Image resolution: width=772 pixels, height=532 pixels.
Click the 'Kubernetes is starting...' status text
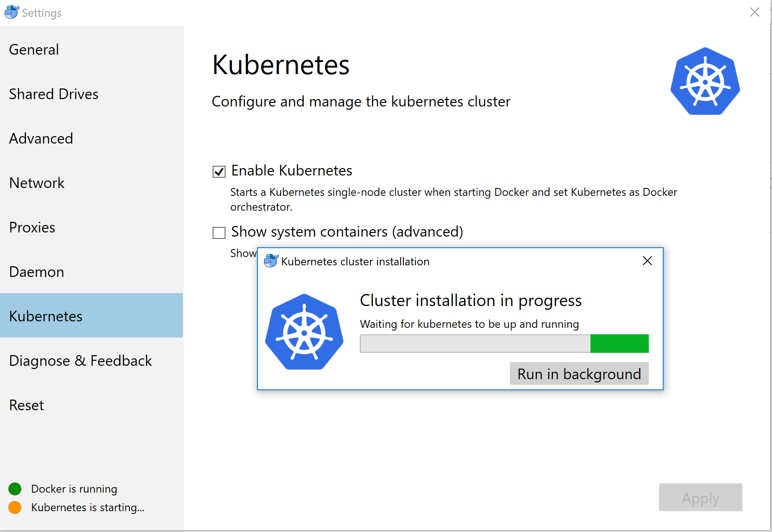pos(88,507)
